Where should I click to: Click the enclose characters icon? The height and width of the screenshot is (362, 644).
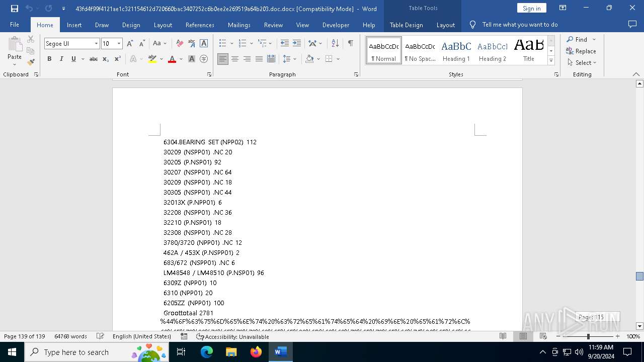pos(204,59)
